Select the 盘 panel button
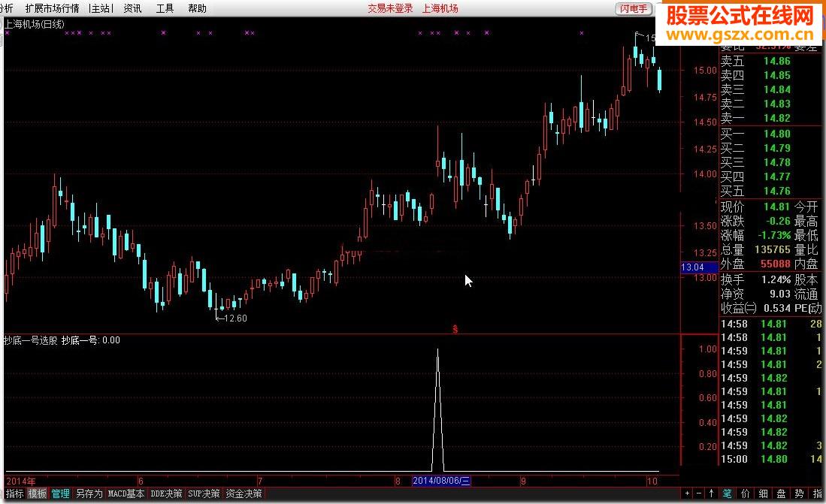The width and height of the screenshot is (826, 504). click(x=781, y=493)
